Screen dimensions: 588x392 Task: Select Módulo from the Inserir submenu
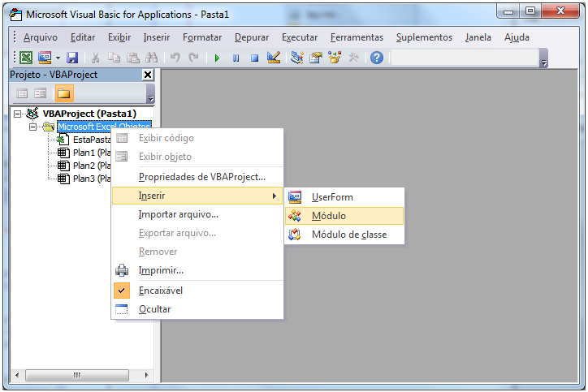tap(328, 216)
